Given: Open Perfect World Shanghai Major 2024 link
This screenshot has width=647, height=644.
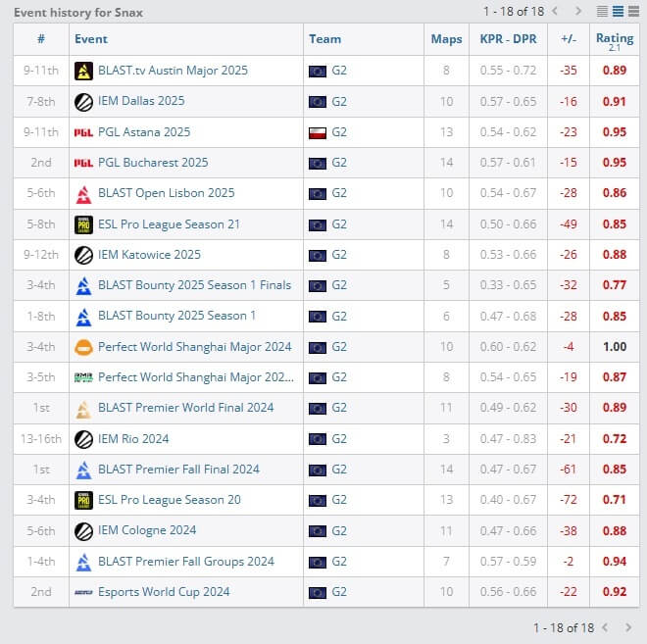Looking at the screenshot, I should pyautogui.click(x=195, y=347).
